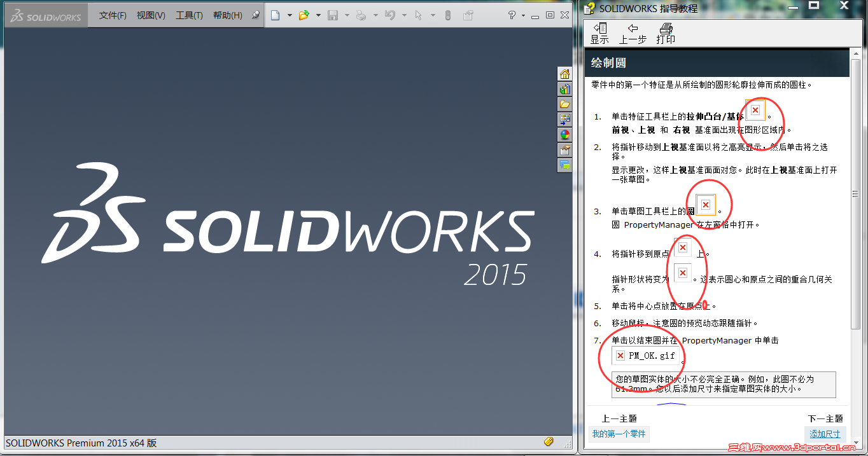
Task: Expand the New document dropdown arrow
Action: [x=290, y=15]
